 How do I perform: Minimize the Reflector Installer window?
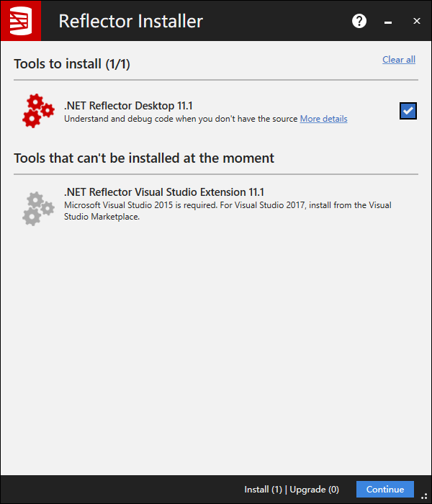pyautogui.click(x=388, y=22)
